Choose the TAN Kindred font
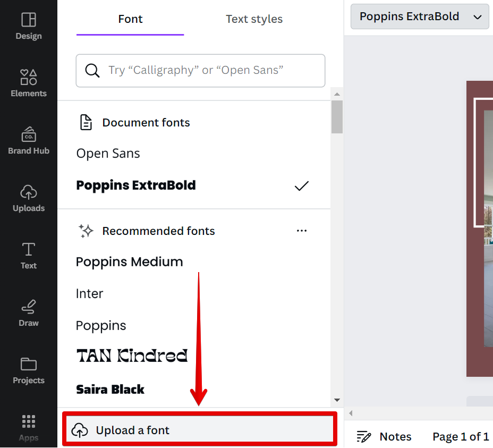The width and height of the screenshot is (493, 448). (x=132, y=356)
